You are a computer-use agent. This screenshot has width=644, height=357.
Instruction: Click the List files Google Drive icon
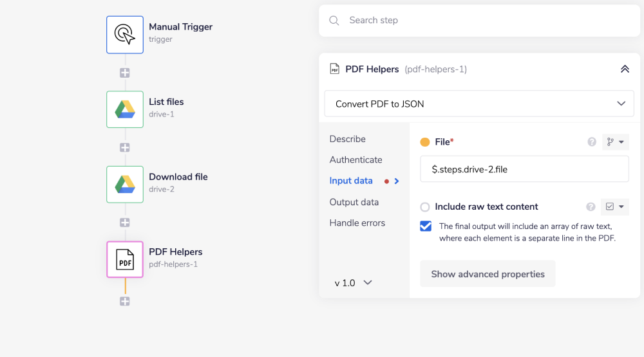125,109
